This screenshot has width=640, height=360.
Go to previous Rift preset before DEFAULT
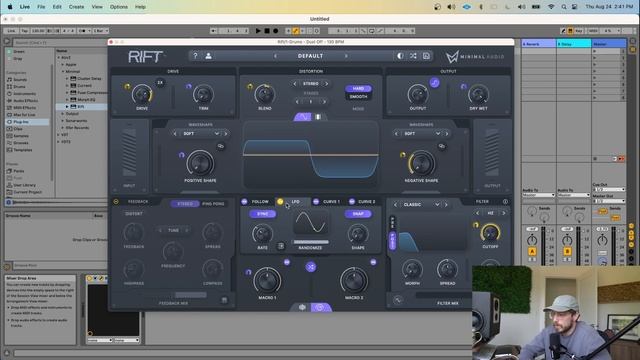point(275,56)
